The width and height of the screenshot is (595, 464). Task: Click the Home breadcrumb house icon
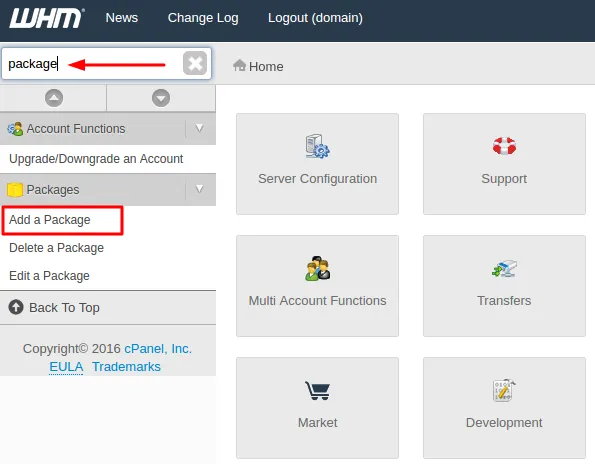239,65
